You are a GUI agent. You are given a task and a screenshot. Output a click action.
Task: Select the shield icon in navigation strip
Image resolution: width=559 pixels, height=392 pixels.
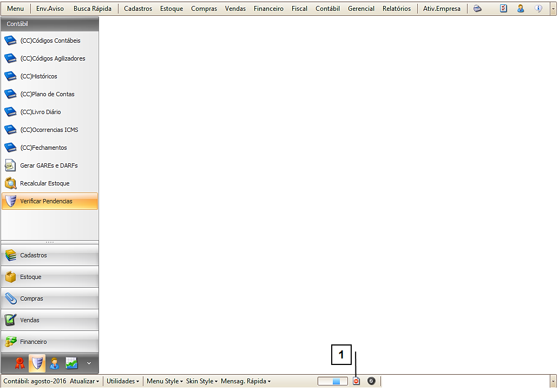pyautogui.click(x=37, y=363)
